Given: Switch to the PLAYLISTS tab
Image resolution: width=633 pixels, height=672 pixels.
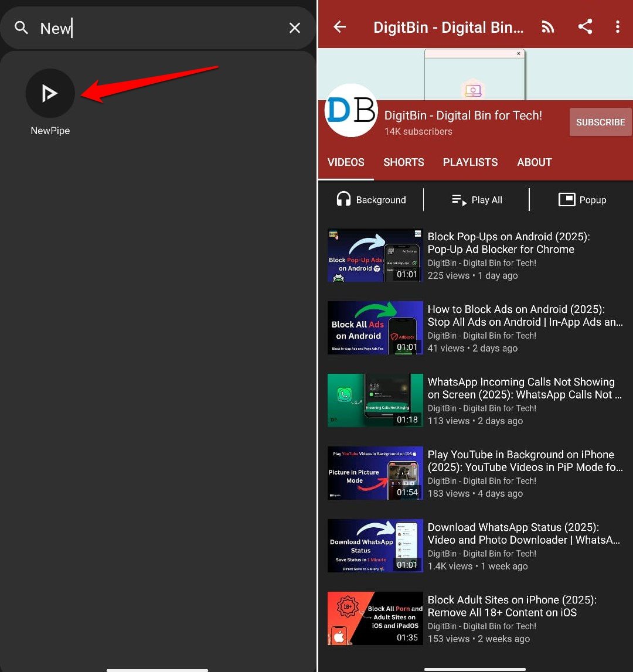Looking at the screenshot, I should [x=471, y=162].
